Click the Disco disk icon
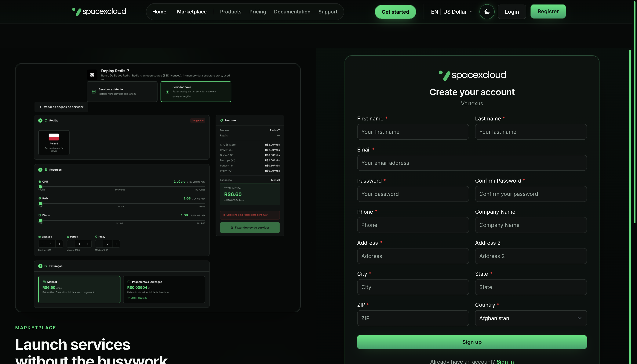Viewport: 637px width, 364px height. click(40, 215)
